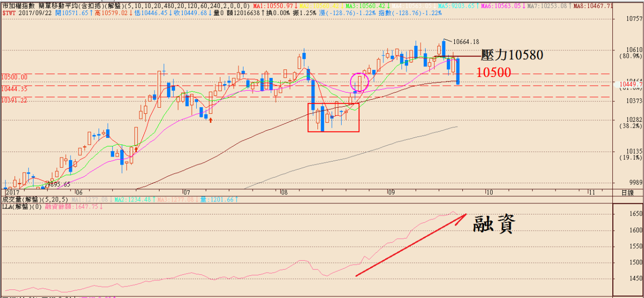Screen dimensions: 644x298
Task: Click the $TWT ticker symbol
Action: tap(9, 13)
